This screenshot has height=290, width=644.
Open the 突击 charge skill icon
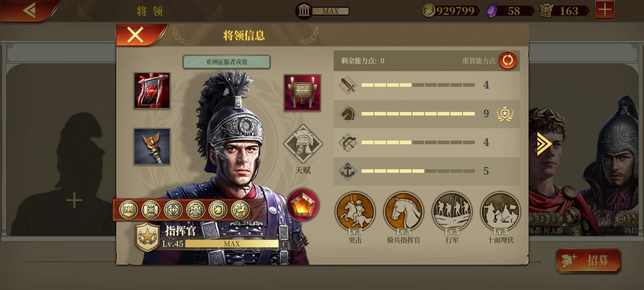(x=355, y=211)
